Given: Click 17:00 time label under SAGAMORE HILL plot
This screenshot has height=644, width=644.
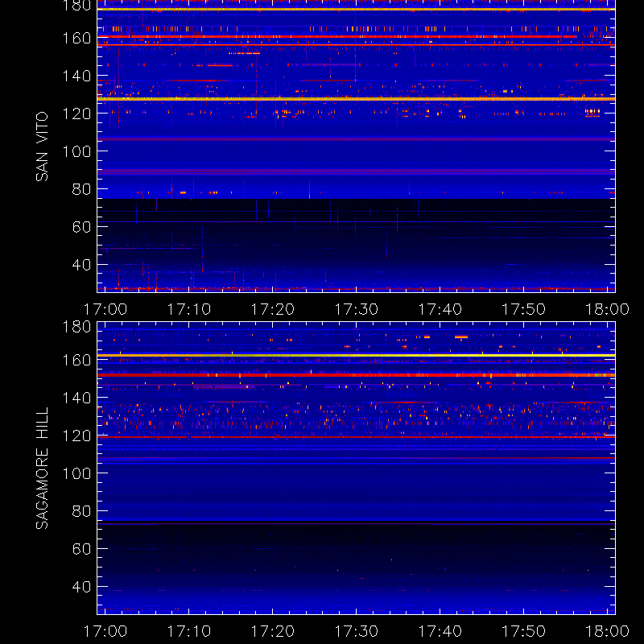Looking at the screenshot, I should (x=105, y=631).
